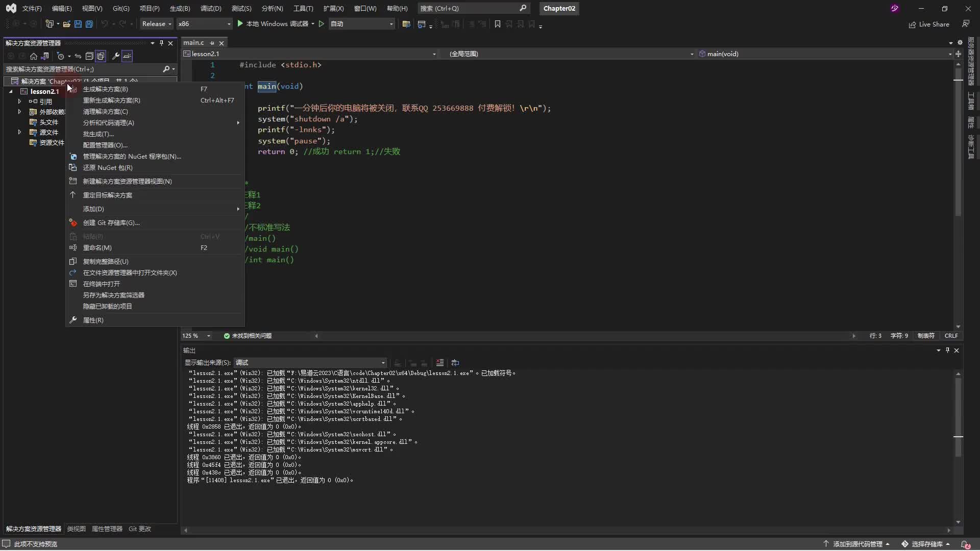The height and width of the screenshot is (551, 980).
Task: Open the 调试(D) menu in menu bar
Action: 211,8
